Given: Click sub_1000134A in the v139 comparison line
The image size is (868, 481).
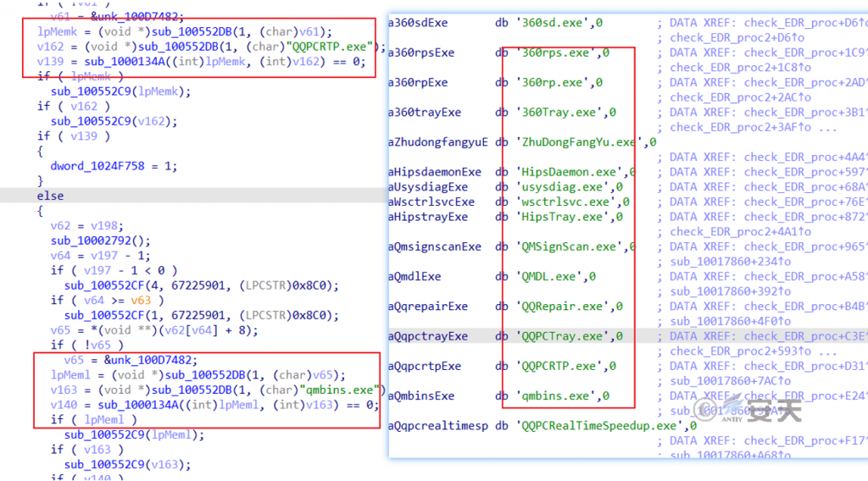Looking at the screenshot, I should tap(125, 61).
